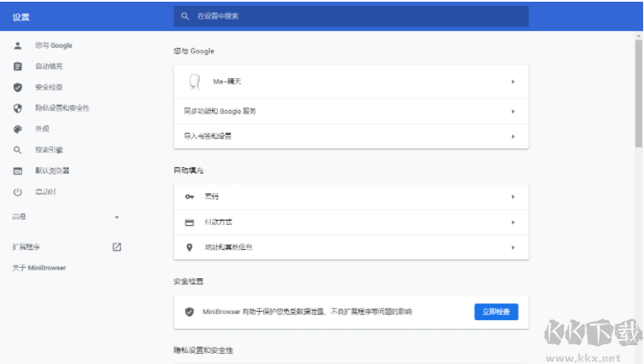Click the clipboard icon next to 自动填充
Screen dimensions: 644x364
(17, 66)
